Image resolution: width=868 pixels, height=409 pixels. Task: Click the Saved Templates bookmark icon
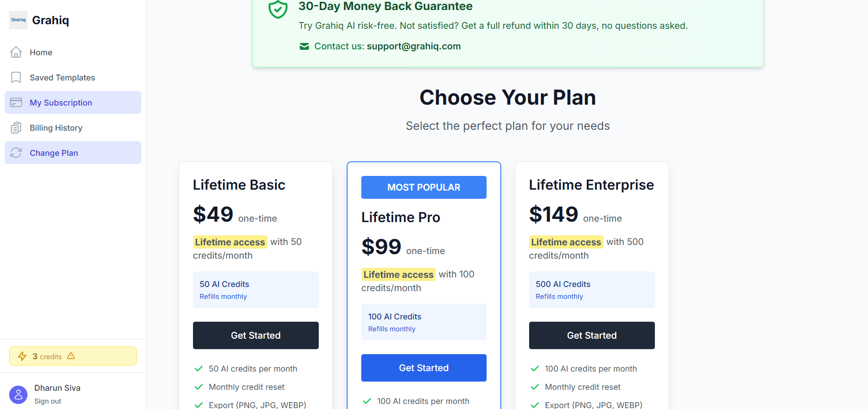[x=16, y=78]
